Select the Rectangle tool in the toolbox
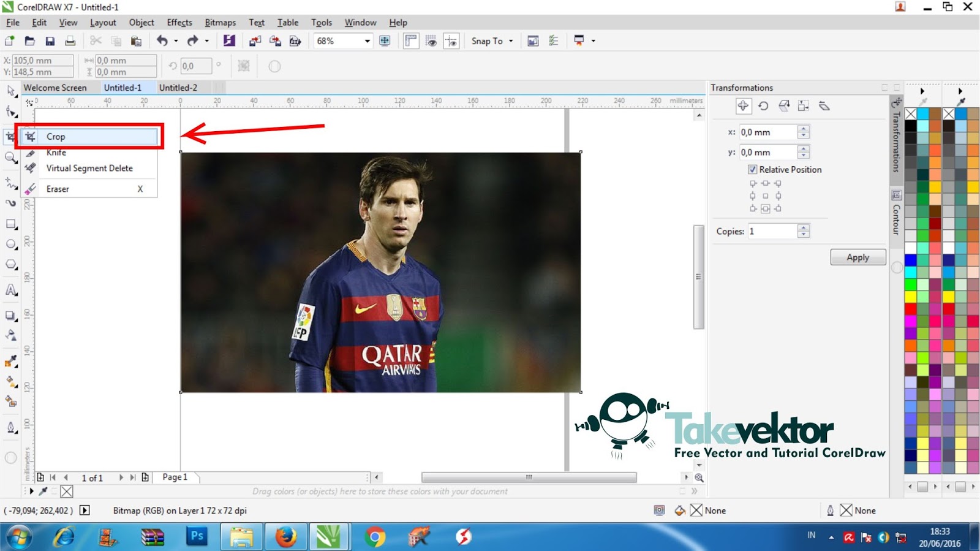This screenshot has height=551, width=980. [11, 224]
